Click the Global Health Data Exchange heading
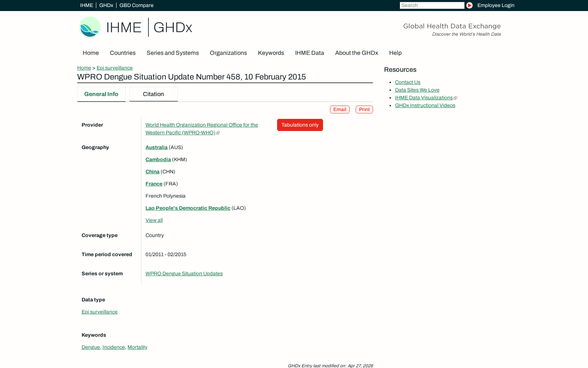The height and width of the screenshot is (368, 588). click(452, 26)
